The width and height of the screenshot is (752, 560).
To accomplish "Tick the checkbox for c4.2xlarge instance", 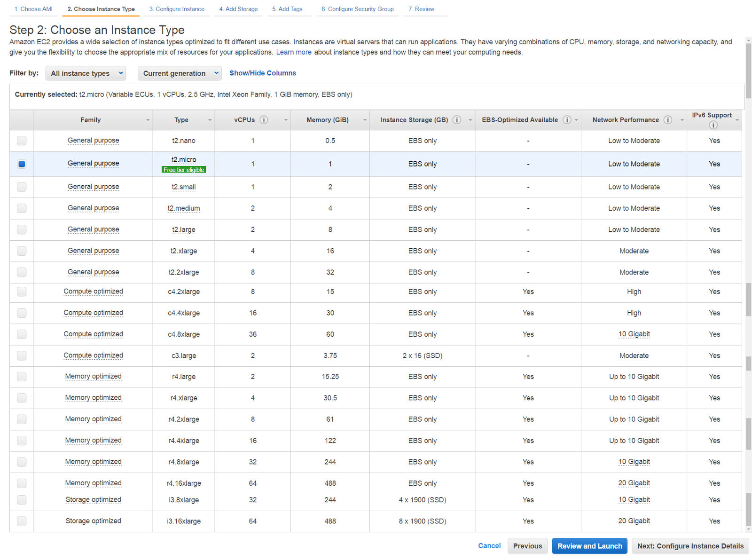I will pos(22,292).
